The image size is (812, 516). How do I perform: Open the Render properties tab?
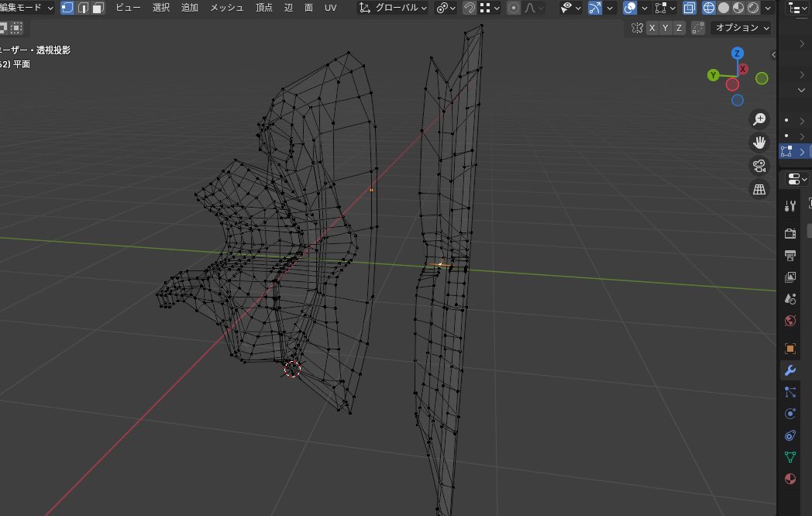click(790, 233)
